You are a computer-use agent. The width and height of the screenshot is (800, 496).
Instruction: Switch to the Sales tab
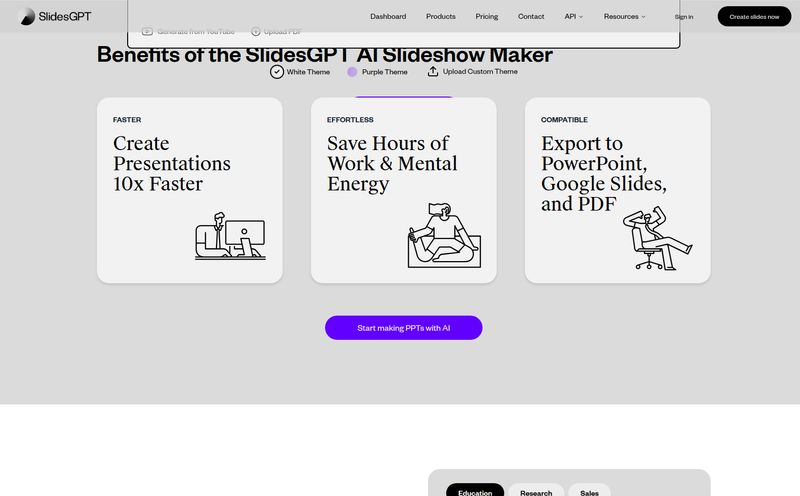click(x=589, y=491)
